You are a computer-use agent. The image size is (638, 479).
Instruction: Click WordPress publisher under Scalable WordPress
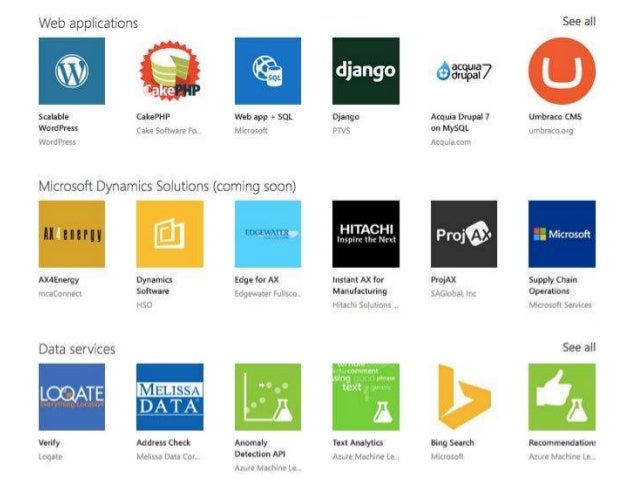click(x=57, y=142)
